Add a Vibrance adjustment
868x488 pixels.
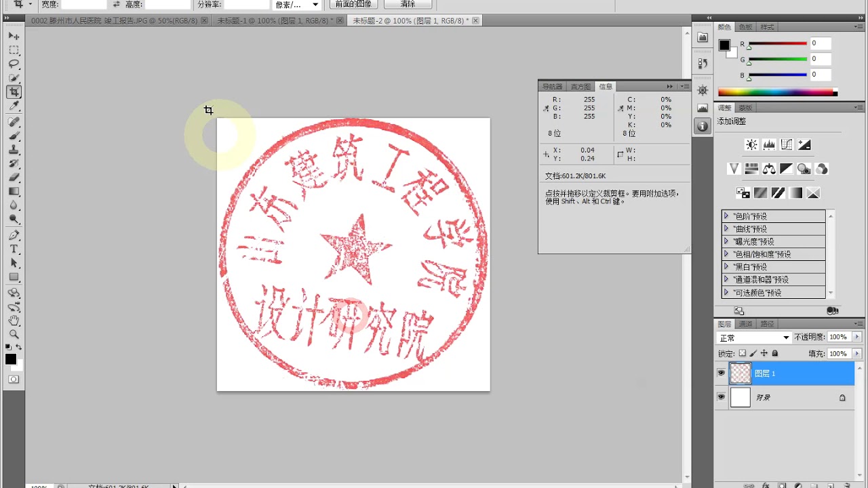pyautogui.click(x=734, y=169)
